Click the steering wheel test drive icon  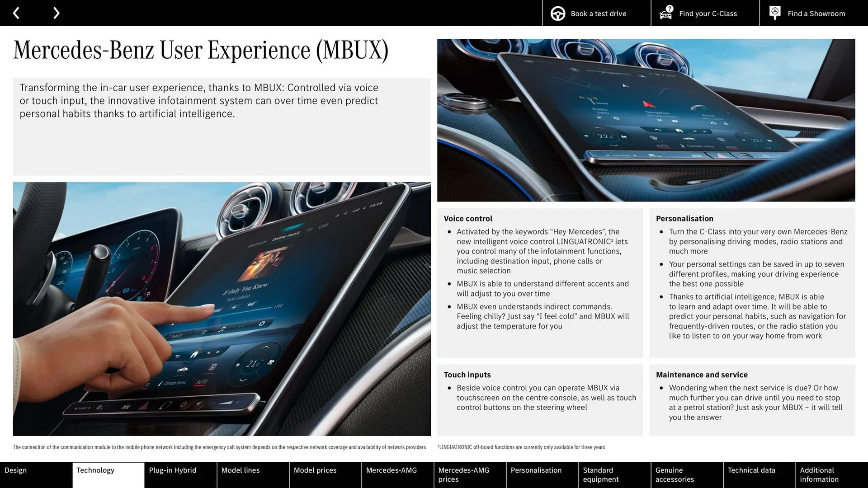pyautogui.click(x=557, y=13)
